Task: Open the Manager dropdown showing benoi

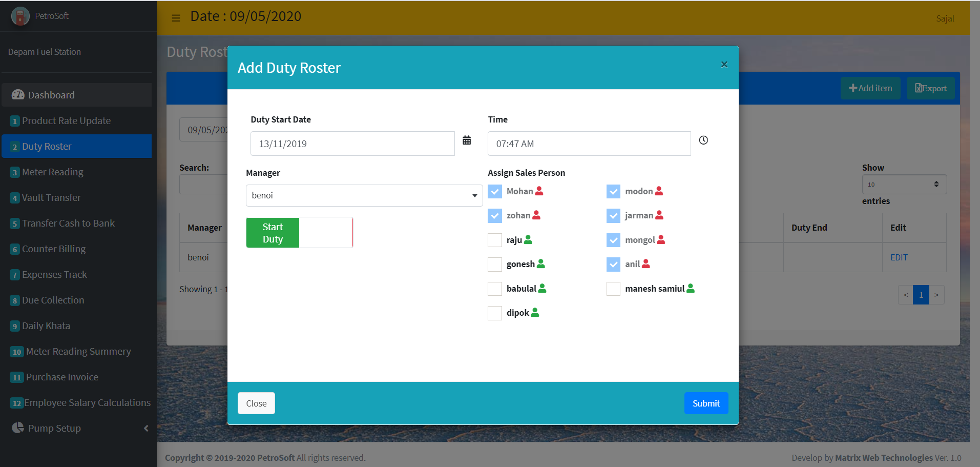Action: [x=364, y=196]
